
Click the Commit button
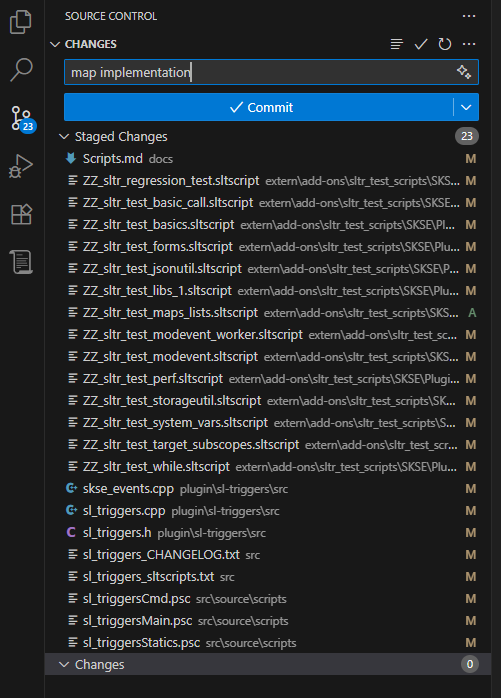pyautogui.click(x=259, y=107)
